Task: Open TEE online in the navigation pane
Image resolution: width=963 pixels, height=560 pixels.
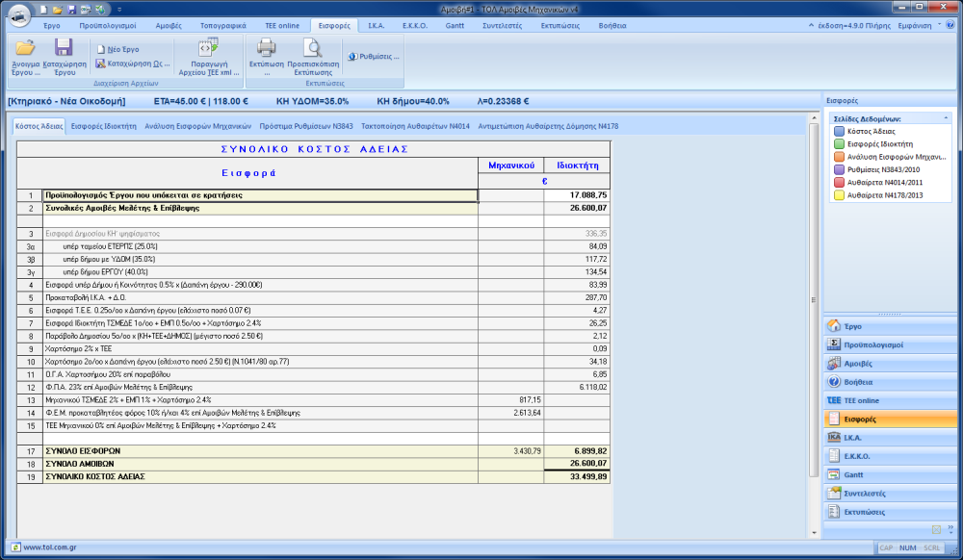Action: coord(890,400)
